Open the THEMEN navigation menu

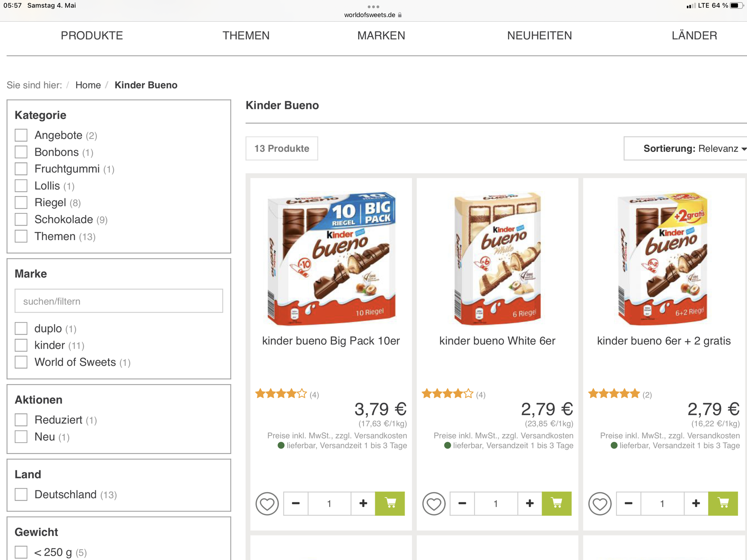pos(246,36)
